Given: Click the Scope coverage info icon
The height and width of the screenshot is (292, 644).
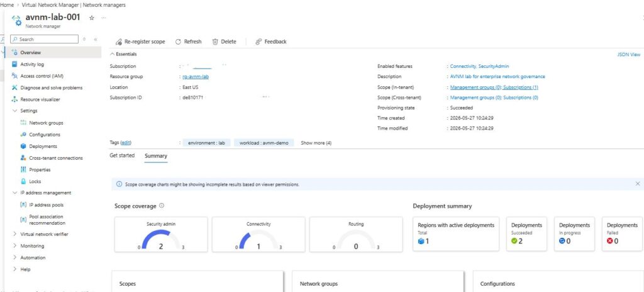Looking at the screenshot, I should [x=162, y=206].
